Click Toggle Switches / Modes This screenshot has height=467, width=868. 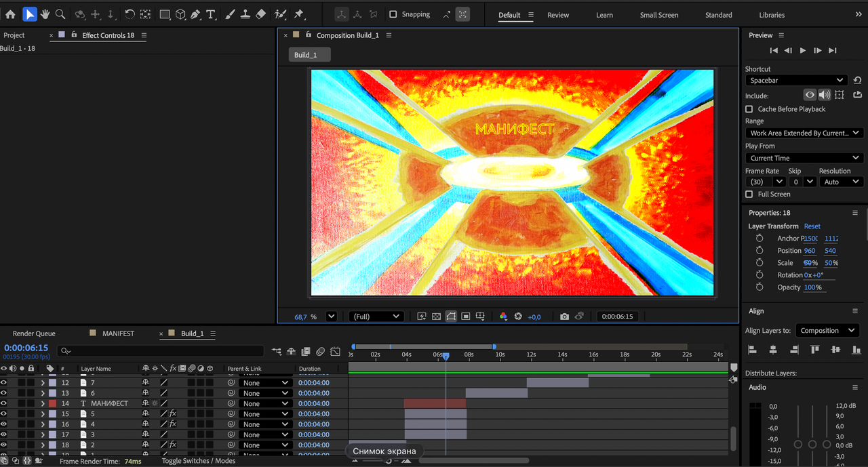[x=199, y=461]
